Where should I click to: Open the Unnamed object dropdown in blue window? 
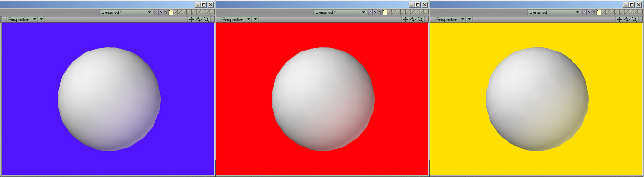click(x=126, y=12)
